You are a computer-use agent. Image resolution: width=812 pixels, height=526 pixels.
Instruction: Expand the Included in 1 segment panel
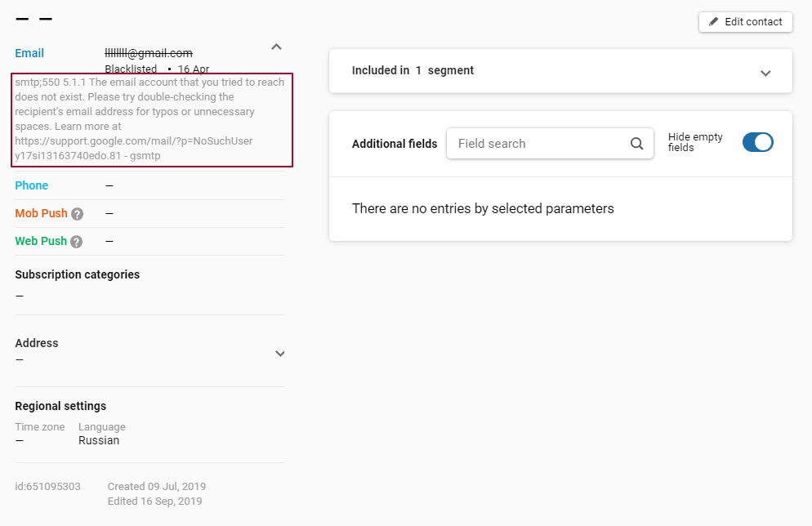(765, 73)
